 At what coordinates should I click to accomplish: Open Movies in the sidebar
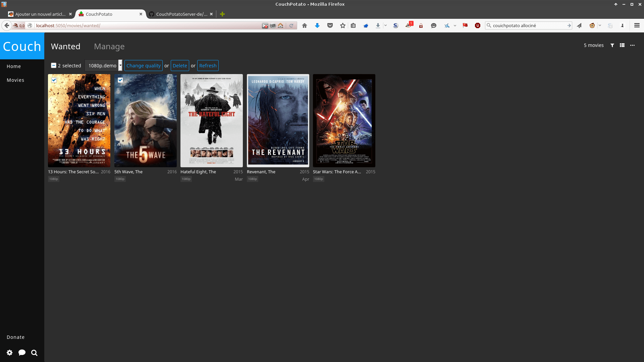tap(15, 80)
